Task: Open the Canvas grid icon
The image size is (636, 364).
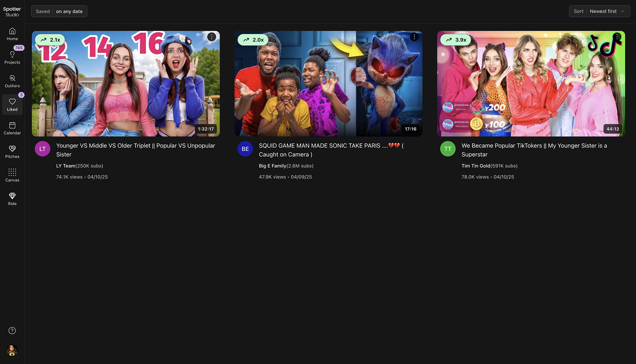Action: coord(12,175)
